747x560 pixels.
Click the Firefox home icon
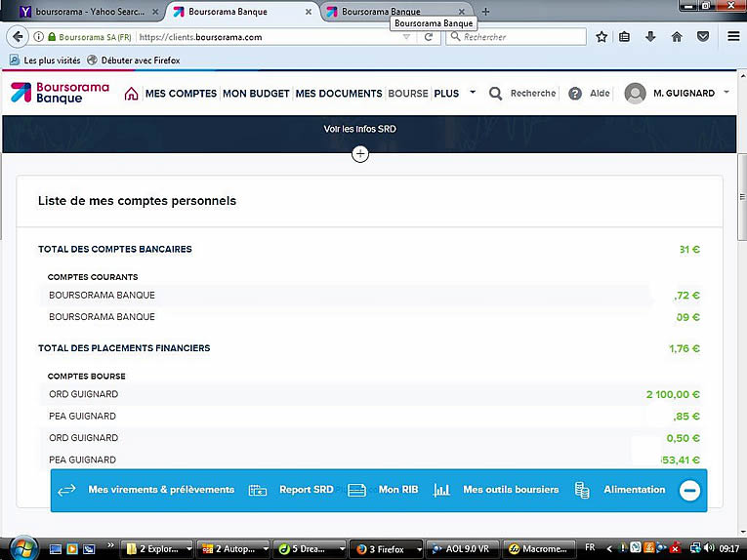(x=677, y=37)
